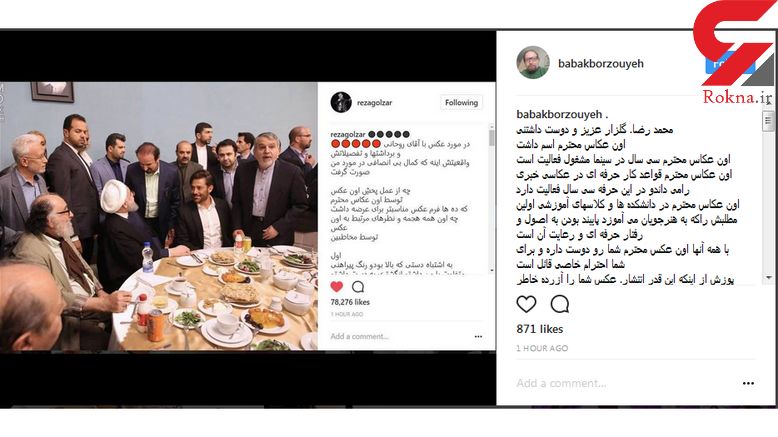Open three-dot menu in rezagolzar comment field
778x437 pixels.
click(478, 336)
